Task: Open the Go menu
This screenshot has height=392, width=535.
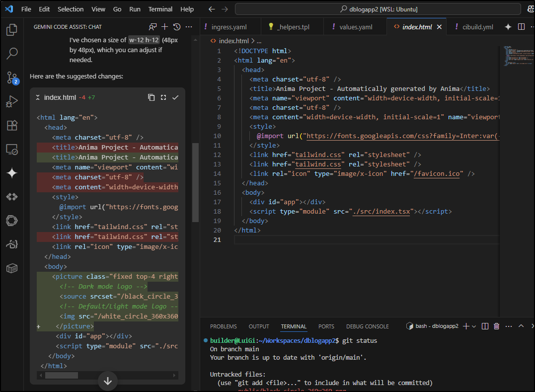Action: click(x=117, y=9)
